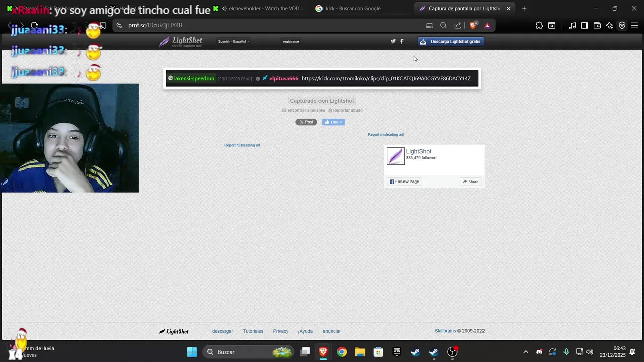Open Epic Games launcher from taskbar
This screenshot has width=644, height=362.
[x=397, y=352]
